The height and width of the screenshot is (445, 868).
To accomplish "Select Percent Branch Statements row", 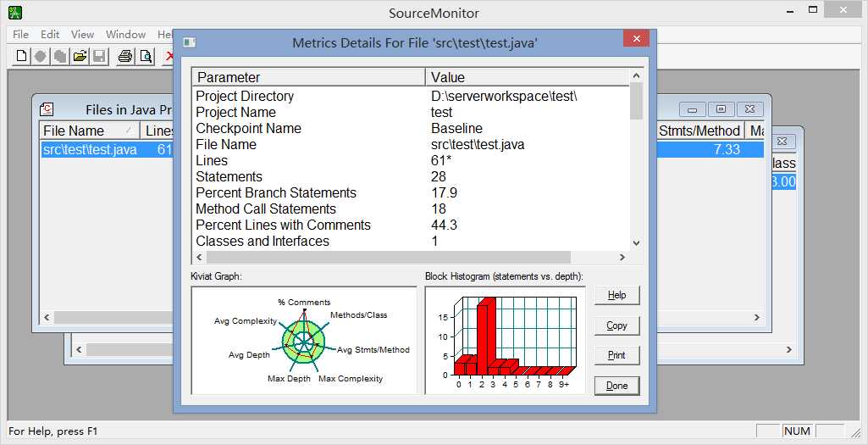I will pyautogui.click(x=276, y=192).
